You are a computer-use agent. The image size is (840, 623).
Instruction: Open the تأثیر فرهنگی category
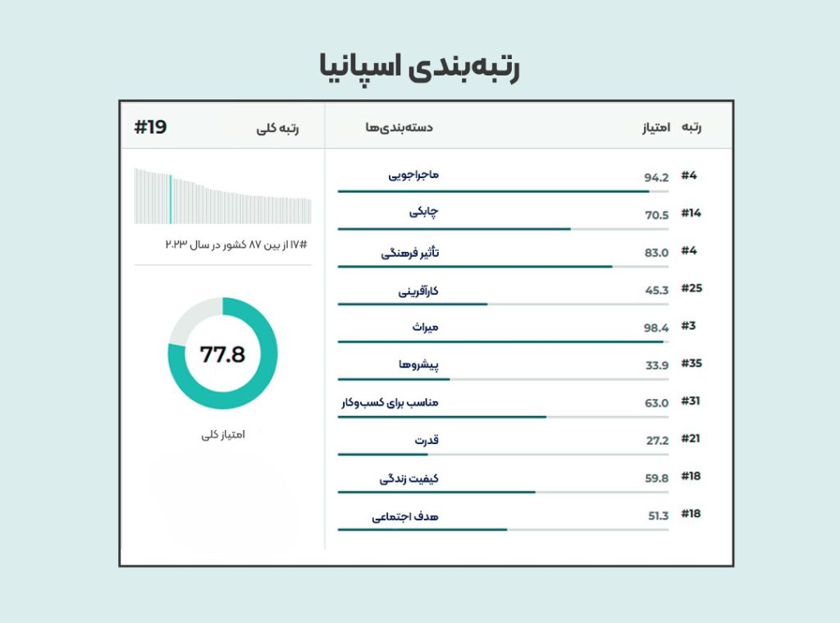(x=410, y=253)
